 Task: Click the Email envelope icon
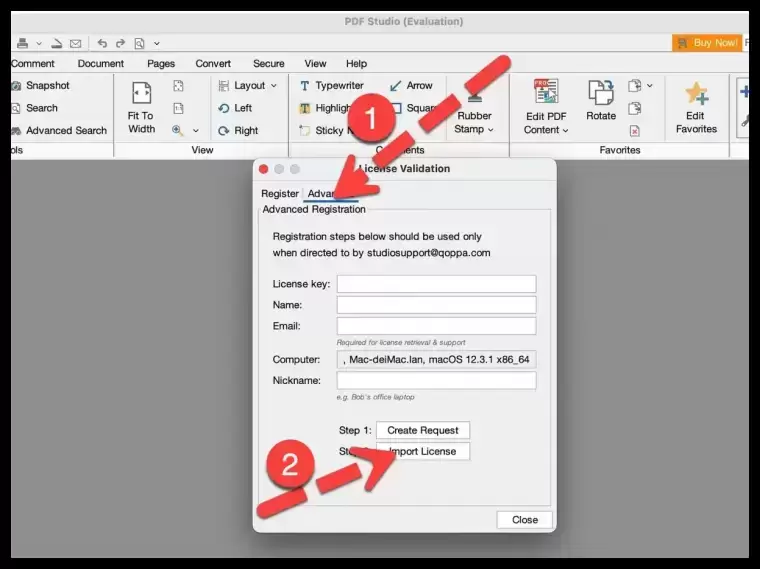pos(75,44)
